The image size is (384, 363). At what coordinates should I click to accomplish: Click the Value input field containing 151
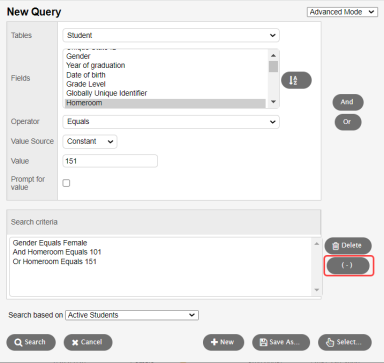coord(110,161)
